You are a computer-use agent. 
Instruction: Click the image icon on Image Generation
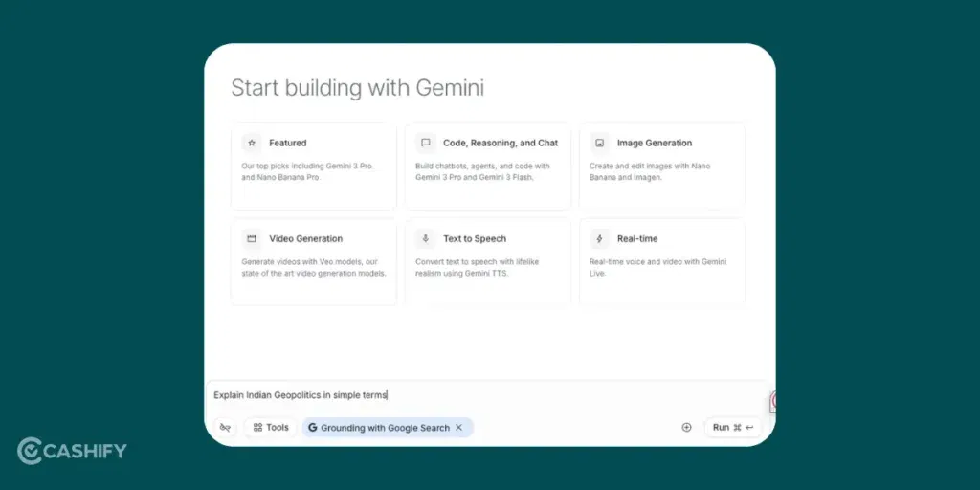pos(600,144)
